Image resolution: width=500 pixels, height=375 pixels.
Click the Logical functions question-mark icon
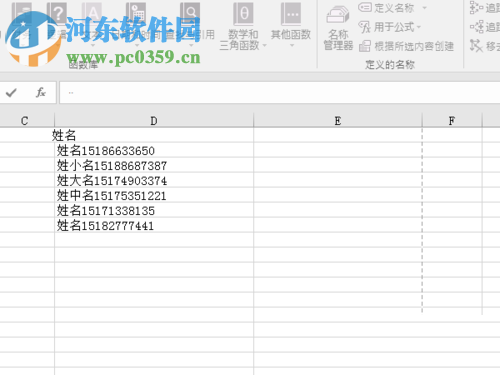click(57, 13)
